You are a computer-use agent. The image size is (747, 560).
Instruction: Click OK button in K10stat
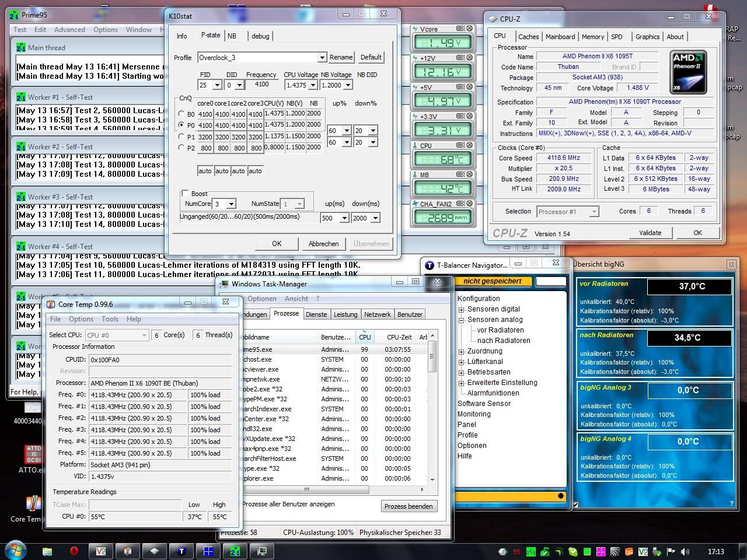[277, 244]
